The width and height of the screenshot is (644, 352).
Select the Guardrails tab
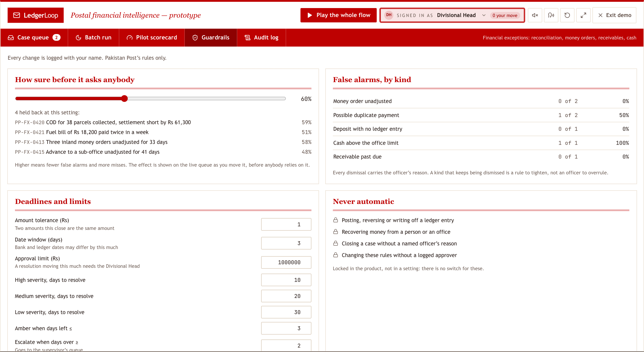coord(211,37)
